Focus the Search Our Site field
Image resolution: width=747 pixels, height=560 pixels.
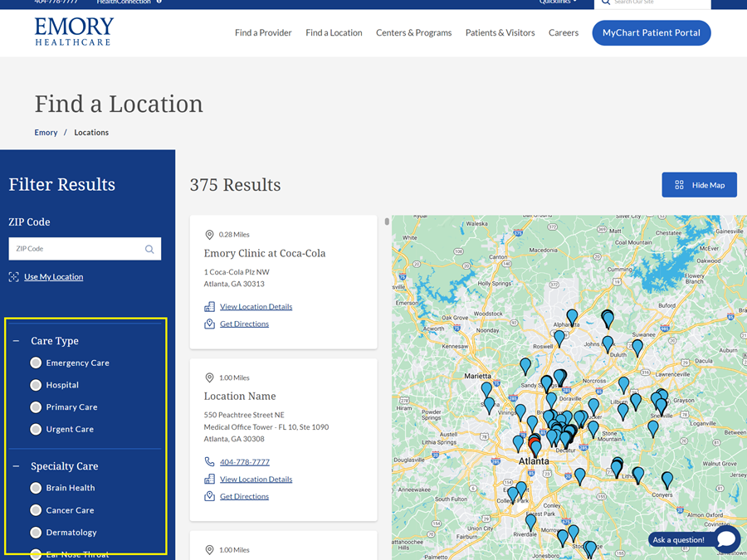pos(652,2)
